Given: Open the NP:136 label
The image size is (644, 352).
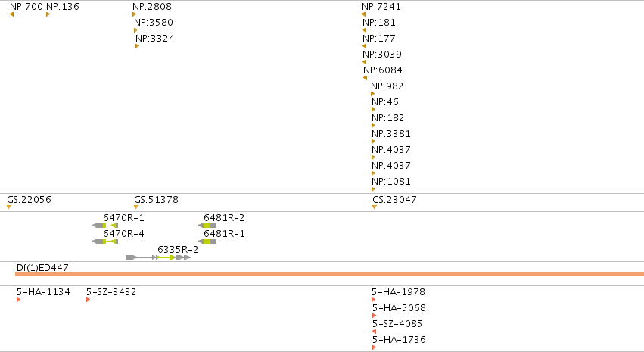Looking at the screenshot, I should (63, 7).
